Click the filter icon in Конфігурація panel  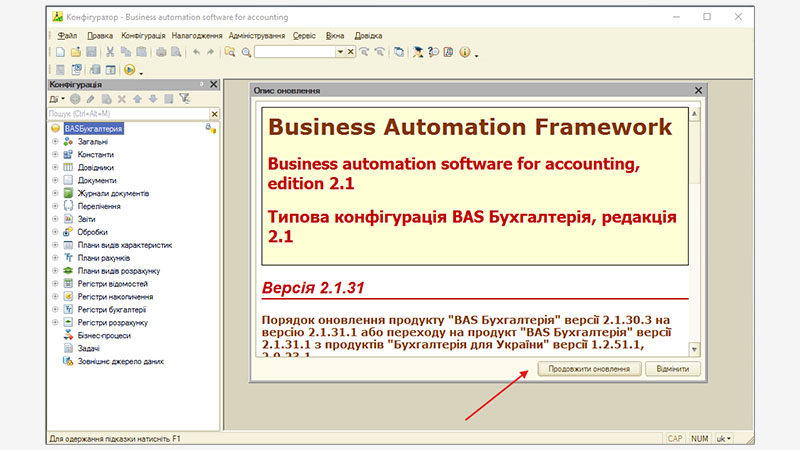[184, 99]
